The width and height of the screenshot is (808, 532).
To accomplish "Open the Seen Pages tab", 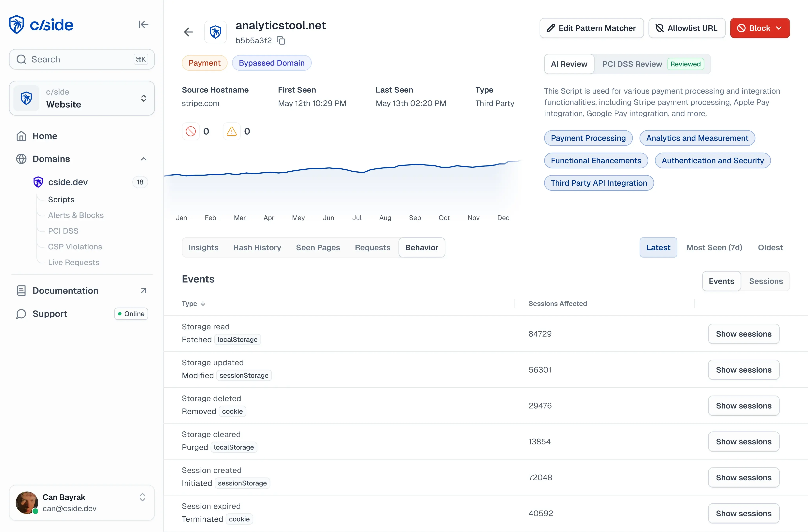I will pyautogui.click(x=318, y=248).
